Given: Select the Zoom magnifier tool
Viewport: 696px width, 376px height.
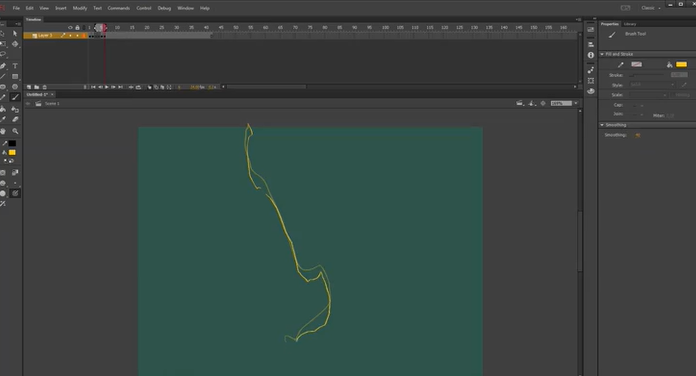Looking at the screenshot, I should (x=15, y=131).
